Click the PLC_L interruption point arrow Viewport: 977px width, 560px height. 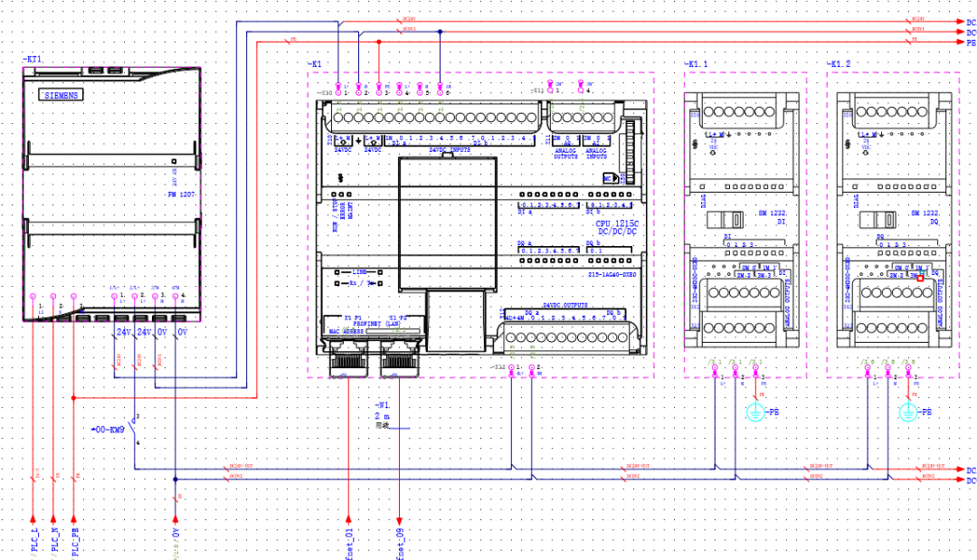point(33,519)
